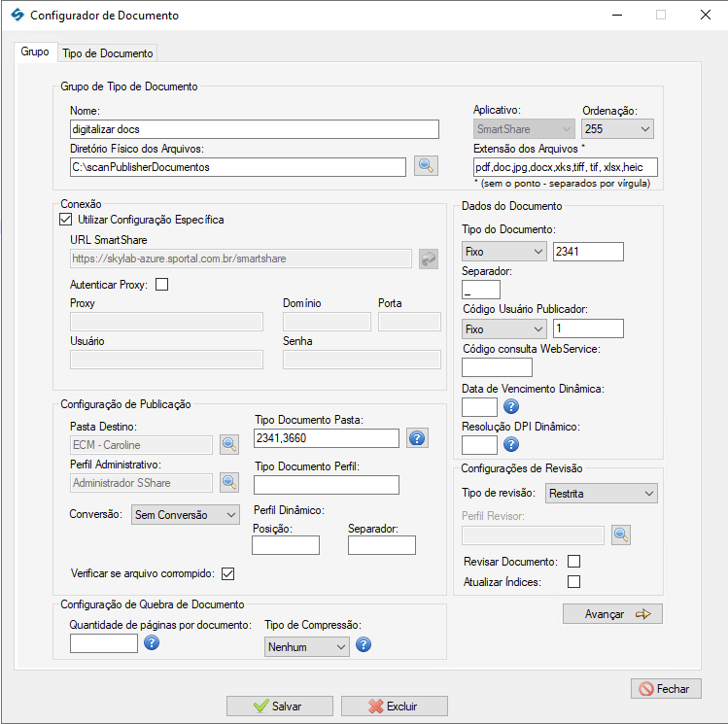Enable the Autenticar Proxy checkbox

point(161,284)
